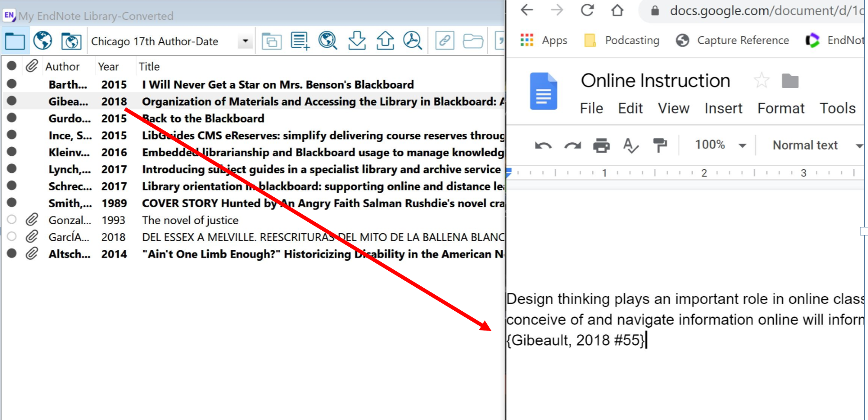Click the undo icon in Docs toolbar
This screenshot has width=868, height=420.
543,145
